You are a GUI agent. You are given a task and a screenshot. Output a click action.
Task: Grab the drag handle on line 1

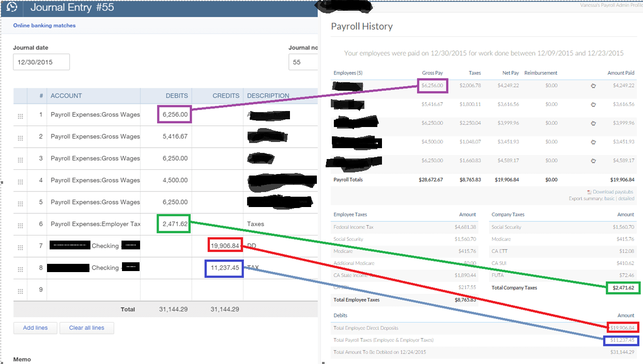click(21, 116)
